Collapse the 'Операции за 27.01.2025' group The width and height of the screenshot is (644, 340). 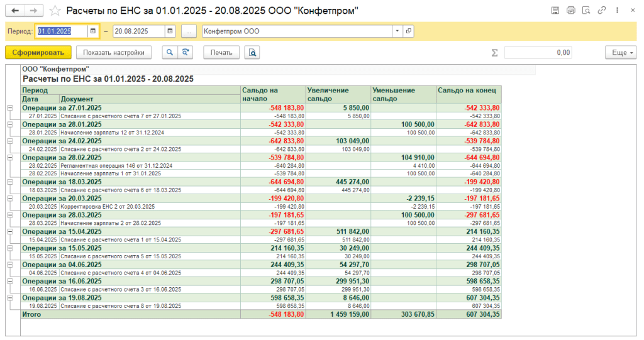(10, 108)
